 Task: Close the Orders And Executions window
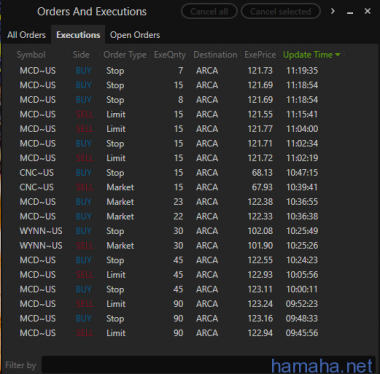(368, 11)
